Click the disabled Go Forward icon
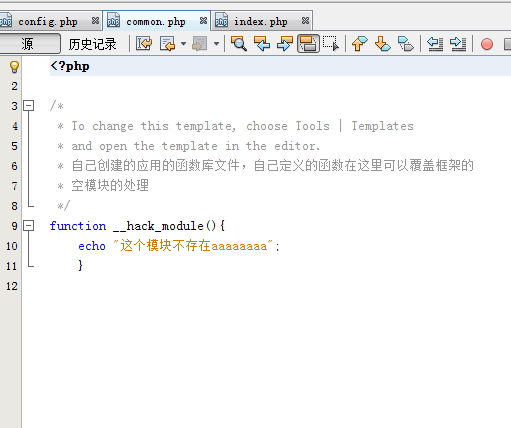Screen dimensions: 511x428 pyautogui.click(x=200, y=44)
